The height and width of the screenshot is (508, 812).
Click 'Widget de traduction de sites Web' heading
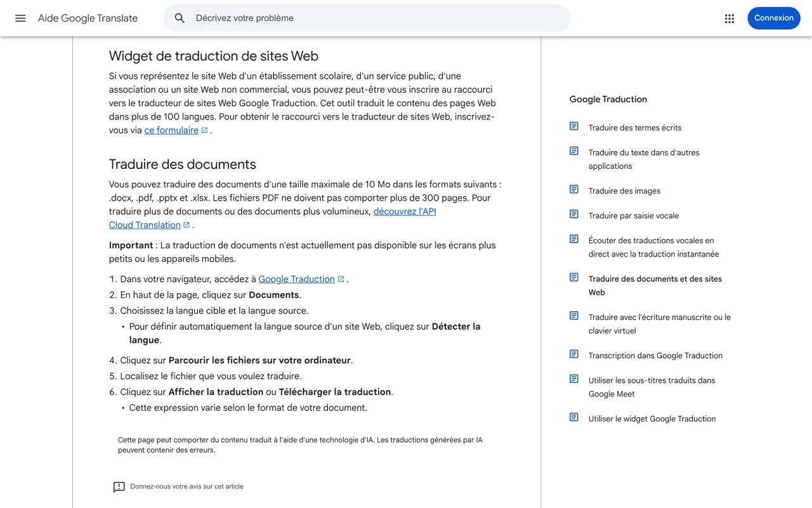point(214,56)
